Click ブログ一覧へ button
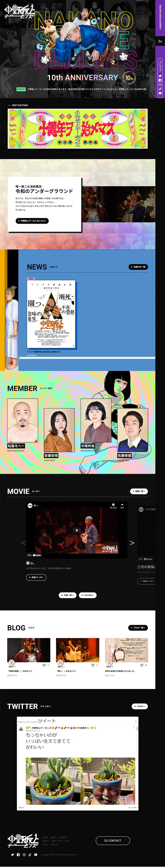 138,628
